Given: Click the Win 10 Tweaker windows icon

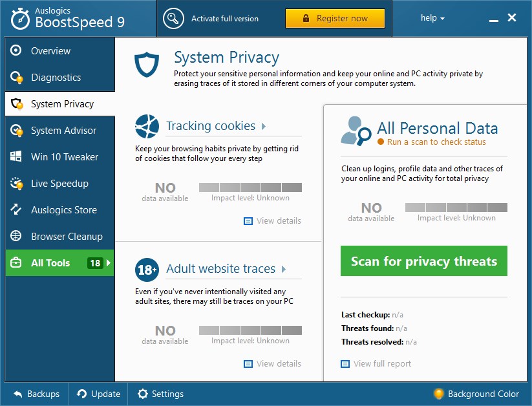Looking at the screenshot, I should tap(16, 156).
